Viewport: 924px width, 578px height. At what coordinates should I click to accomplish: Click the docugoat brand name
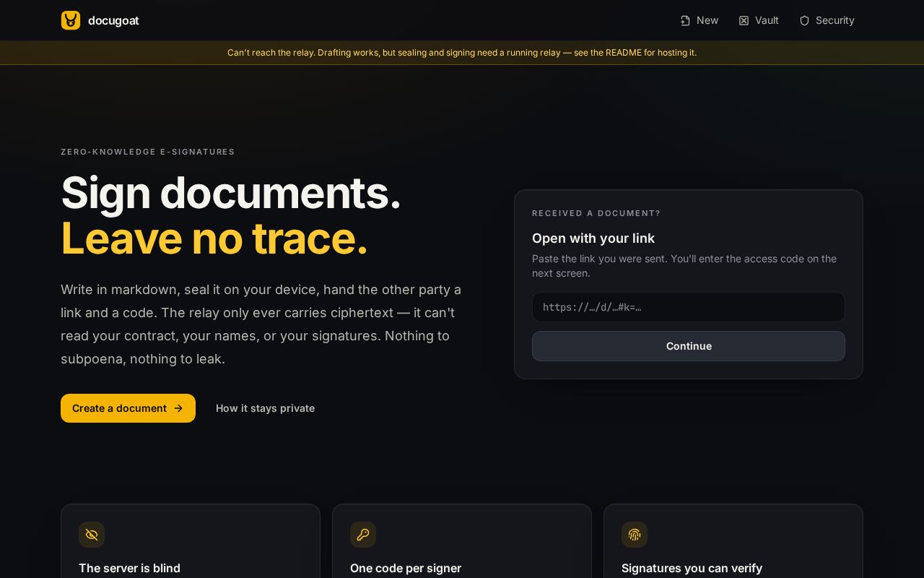[113, 20]
